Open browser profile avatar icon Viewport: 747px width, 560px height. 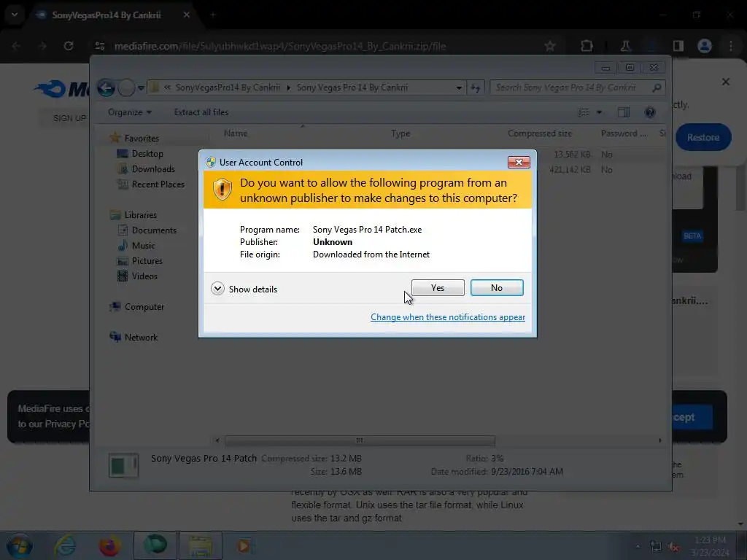tap(705, 46)
